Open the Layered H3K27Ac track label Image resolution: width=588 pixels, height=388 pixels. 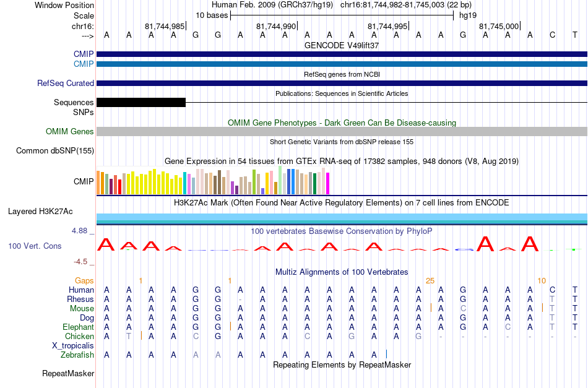(x=40, y=212)
